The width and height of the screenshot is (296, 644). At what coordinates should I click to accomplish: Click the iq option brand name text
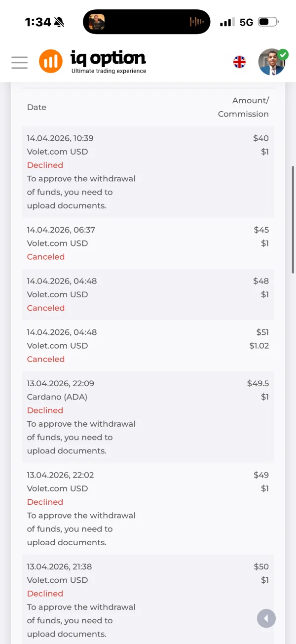click(108, 58)
